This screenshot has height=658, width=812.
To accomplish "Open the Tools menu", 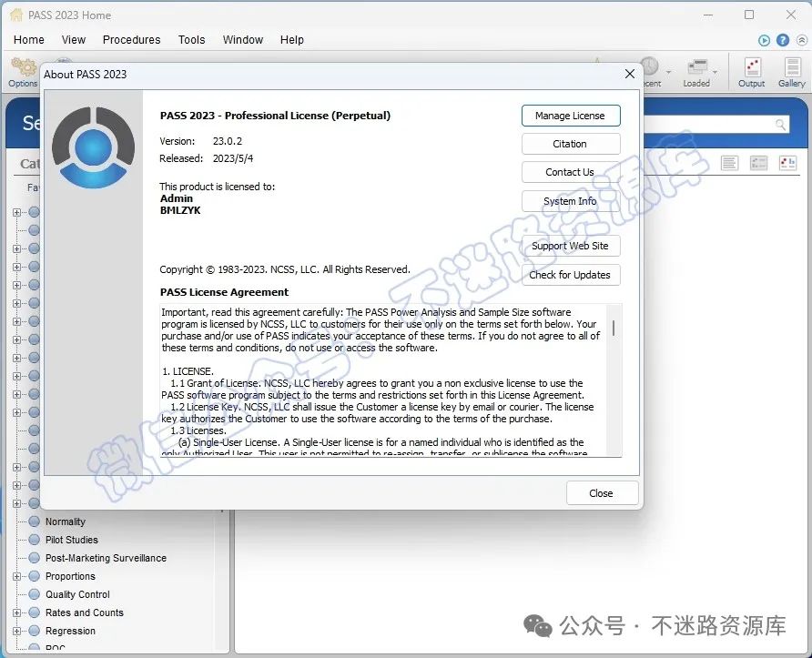I will click(x=191, y=40).
